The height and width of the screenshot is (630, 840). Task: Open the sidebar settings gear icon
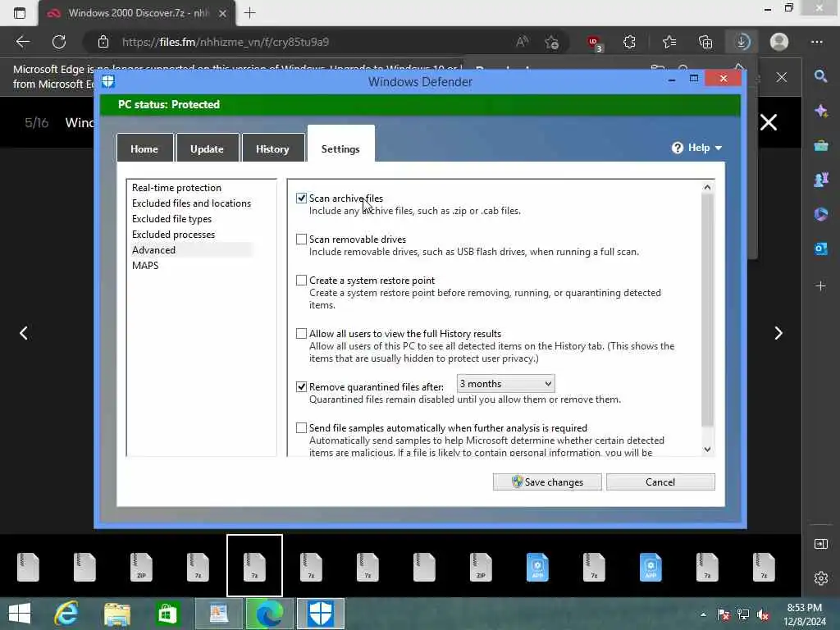[x=820, y=578]
